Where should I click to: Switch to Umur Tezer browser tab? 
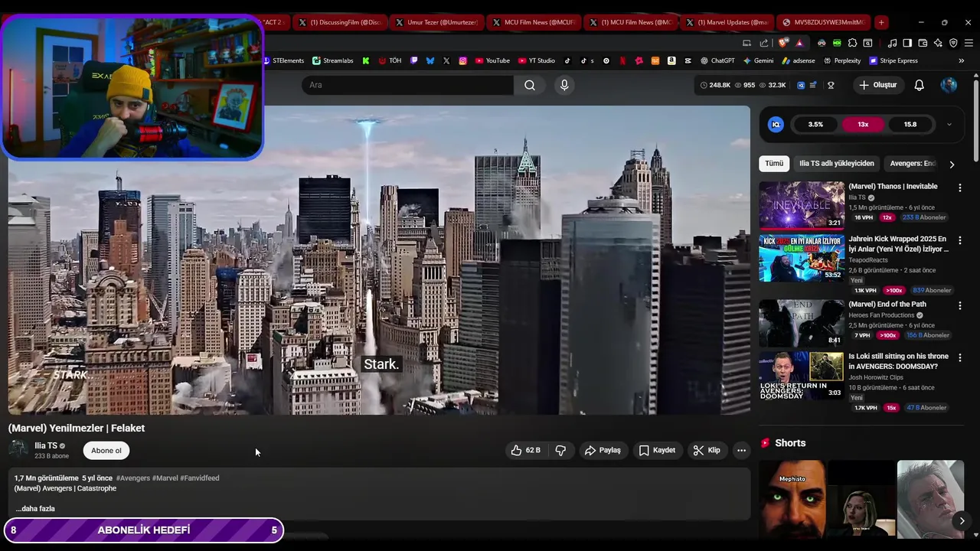coord(436,22)
